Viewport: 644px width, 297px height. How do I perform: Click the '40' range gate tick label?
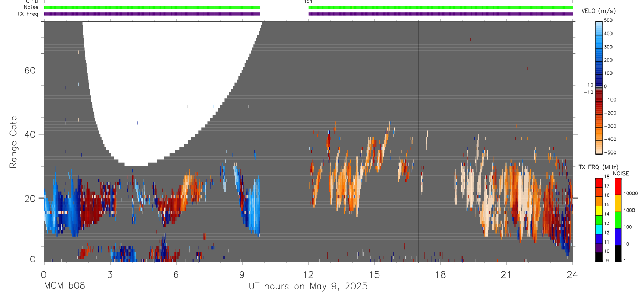click(x=30, y=134)
